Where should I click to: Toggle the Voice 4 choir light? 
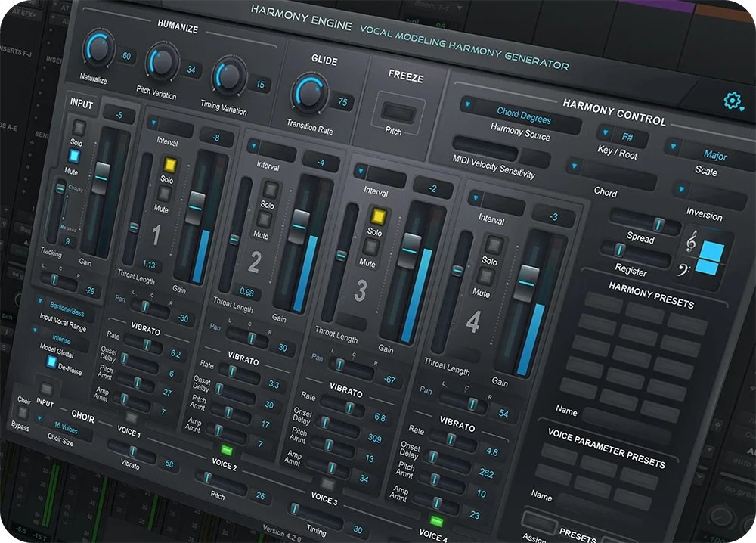pos(436,521)
